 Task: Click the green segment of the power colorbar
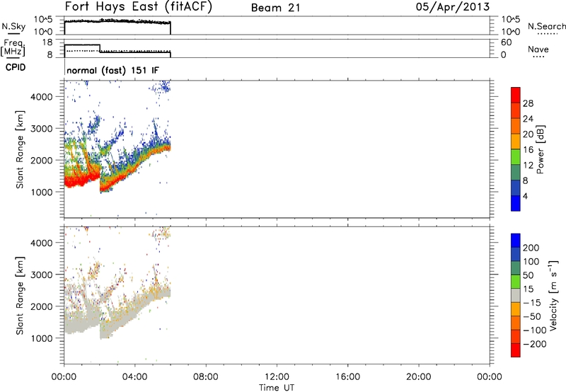click(516, 156)
